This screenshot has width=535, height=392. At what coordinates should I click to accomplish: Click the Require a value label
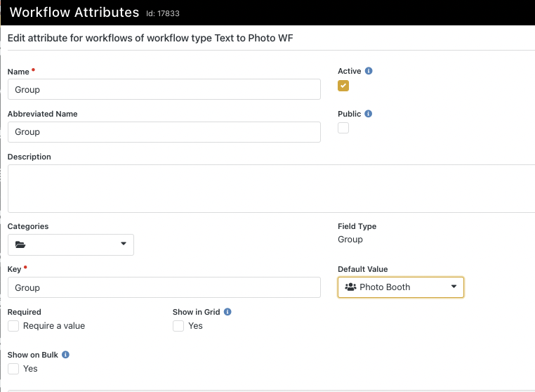(x=54, y=326)
